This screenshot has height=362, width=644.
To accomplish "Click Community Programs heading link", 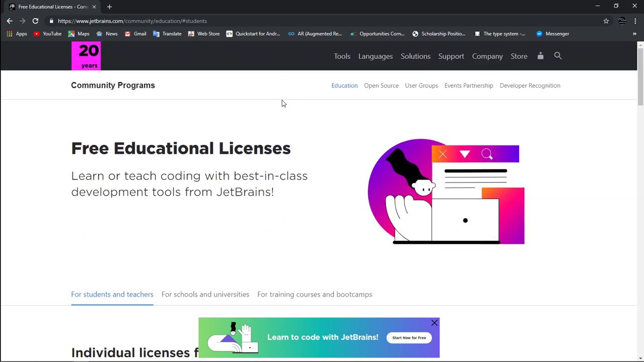I will click(x=113, y=85).
